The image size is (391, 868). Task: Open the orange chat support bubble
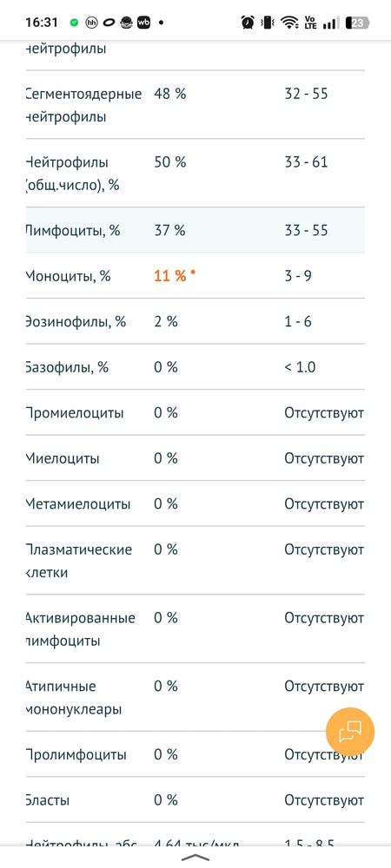(x=350, y=731)
